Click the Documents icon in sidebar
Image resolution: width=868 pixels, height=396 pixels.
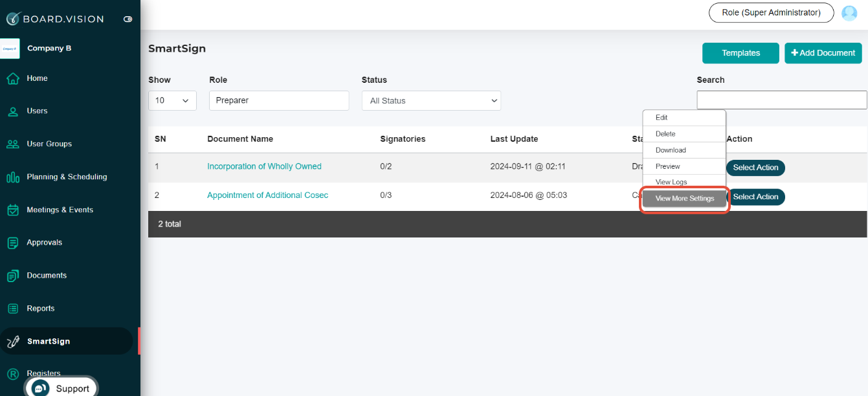coord(12,276)
